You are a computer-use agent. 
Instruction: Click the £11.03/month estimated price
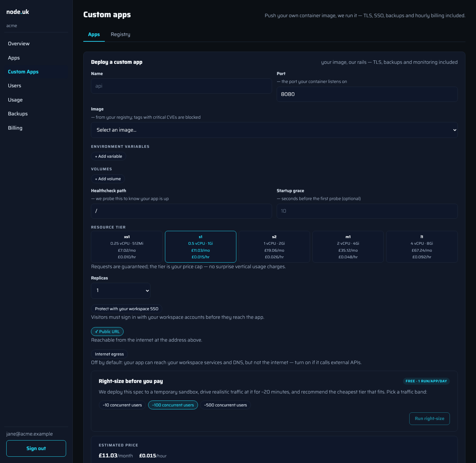(x=116, y=456)
